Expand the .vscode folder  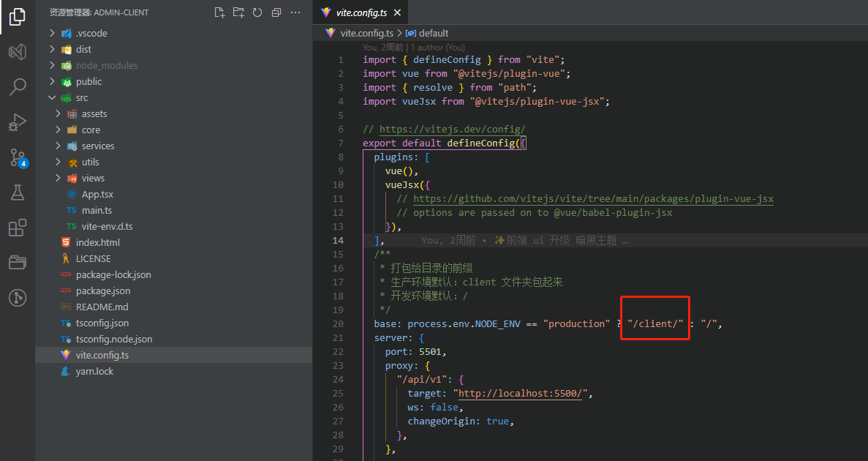(x=91, y=33)
